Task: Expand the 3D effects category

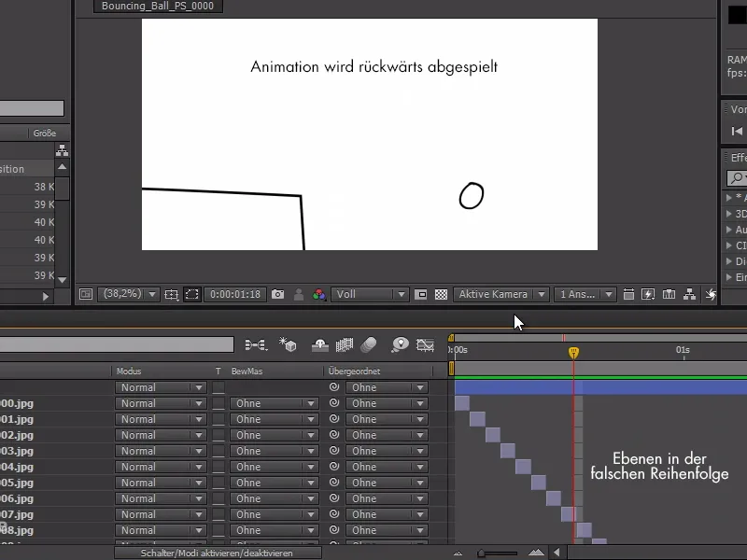Action: [x=729, y=214]
